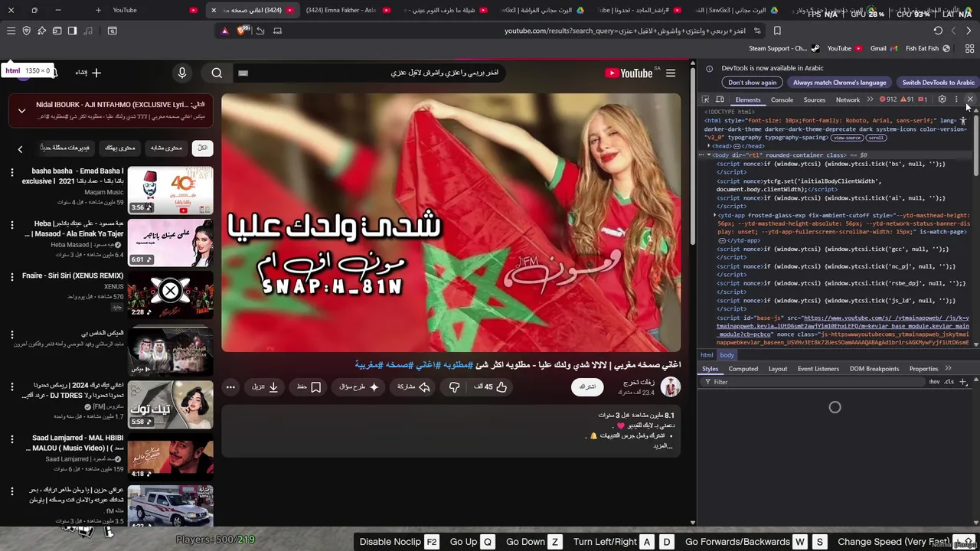This screenshot has height=551, width=980.
Task: Click the view-source badge on html element
Action: click(x=847, y=138)
